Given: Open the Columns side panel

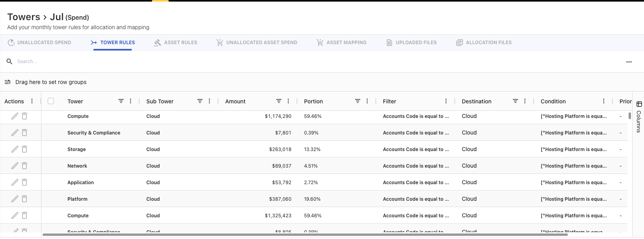Looking at the screenshot, I should (639, 117).
